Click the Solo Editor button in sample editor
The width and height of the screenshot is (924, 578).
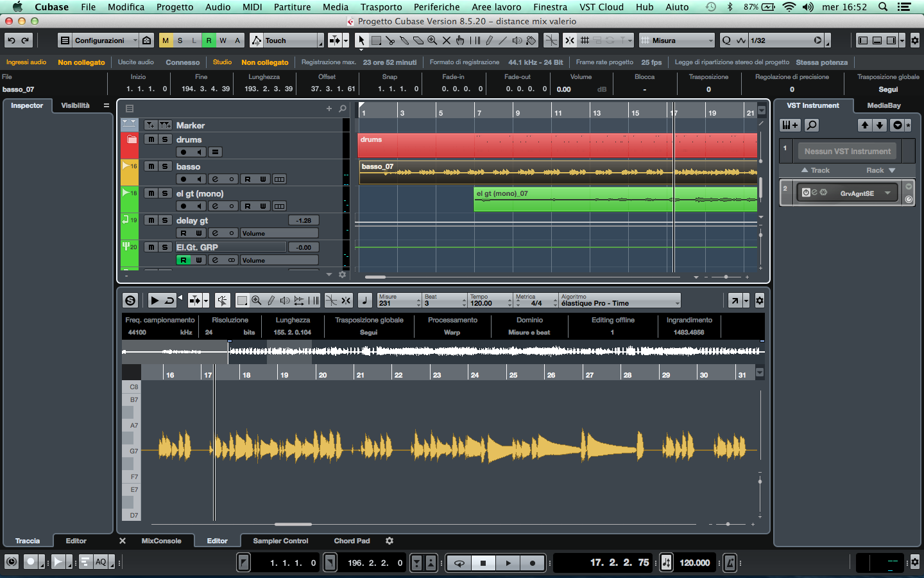click(x=130, y=301)
